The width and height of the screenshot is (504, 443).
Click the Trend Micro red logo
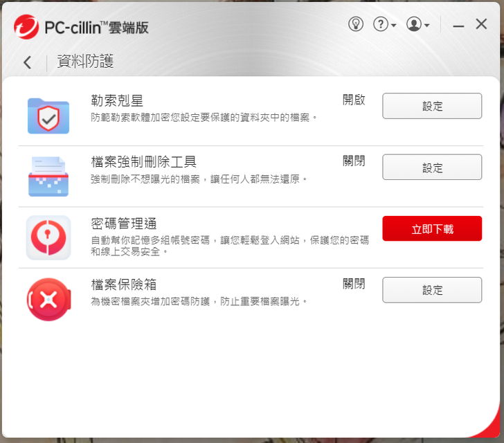(x=26, y=27)
